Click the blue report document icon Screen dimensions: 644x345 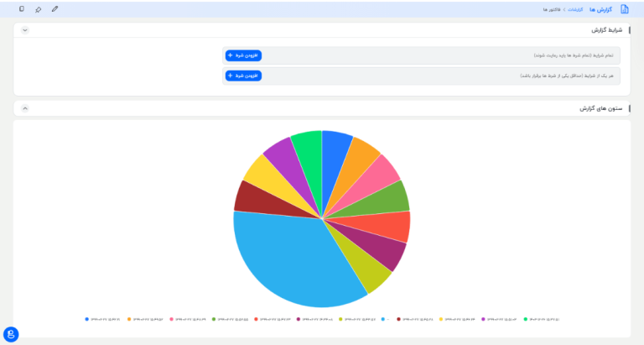point(624,9)
